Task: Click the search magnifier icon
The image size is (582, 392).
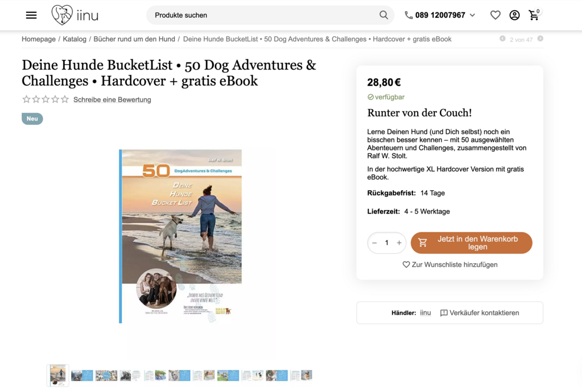Action: 383,15
